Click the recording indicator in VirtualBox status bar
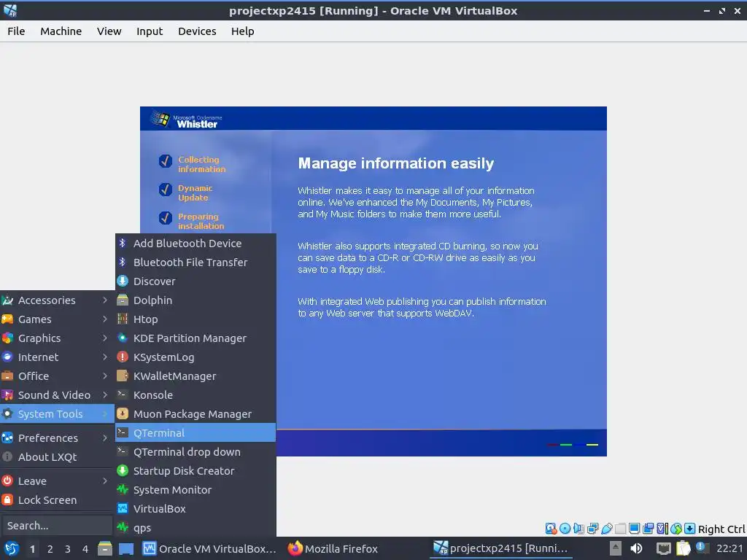The height and width of the screenshot is (560, 747). pyautogui.click(x=648, y=529)
